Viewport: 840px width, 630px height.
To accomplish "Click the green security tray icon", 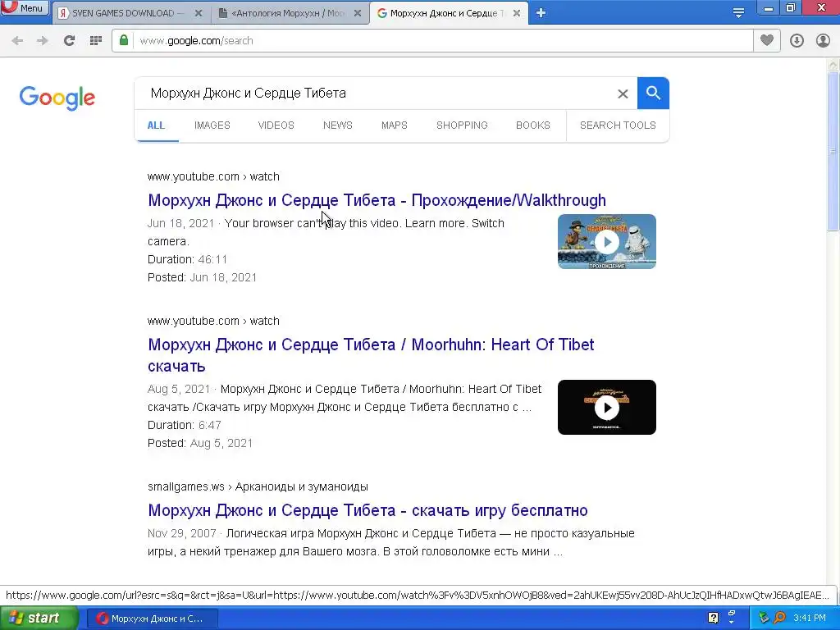I will click(764, 619).
